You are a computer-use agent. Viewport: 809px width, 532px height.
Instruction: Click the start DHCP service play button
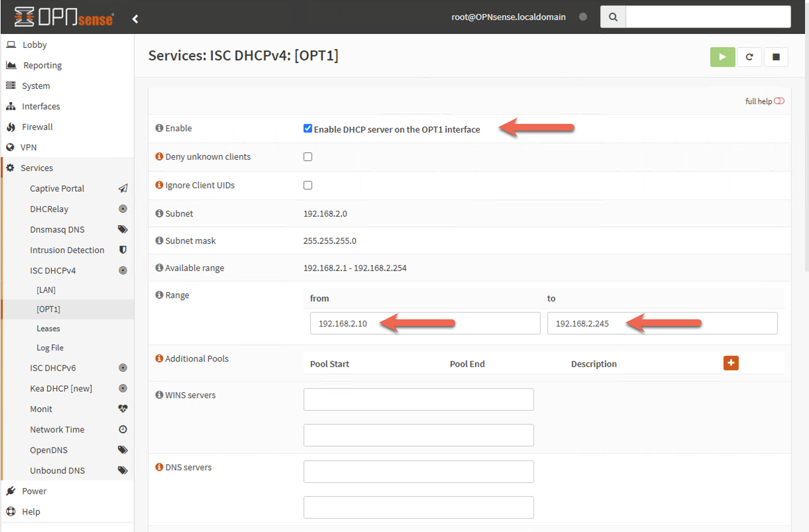point(723,58)
